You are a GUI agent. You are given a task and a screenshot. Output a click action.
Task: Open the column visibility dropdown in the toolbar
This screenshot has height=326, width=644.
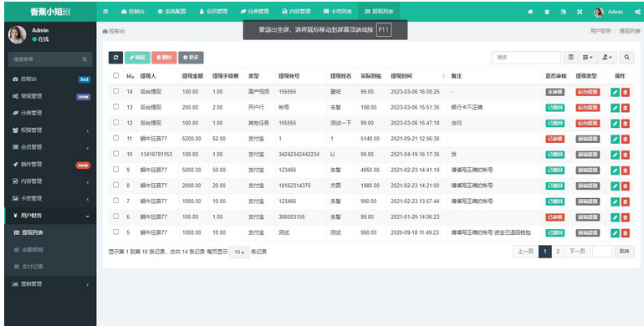588,58
